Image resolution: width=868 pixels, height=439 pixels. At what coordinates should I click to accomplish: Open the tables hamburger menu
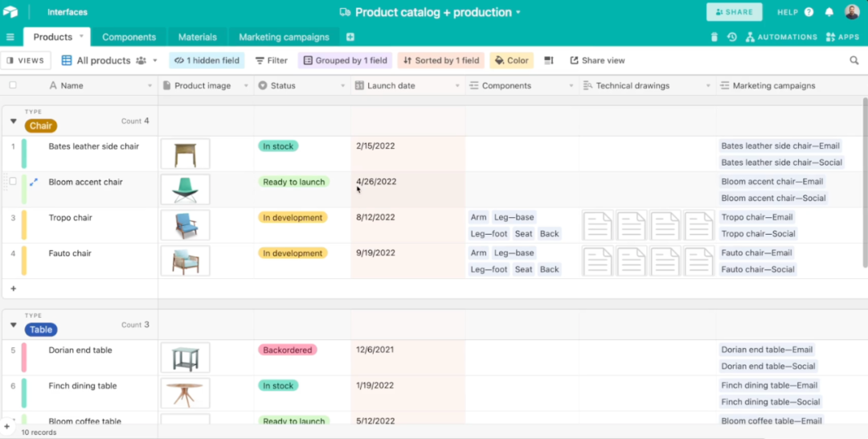10,37
